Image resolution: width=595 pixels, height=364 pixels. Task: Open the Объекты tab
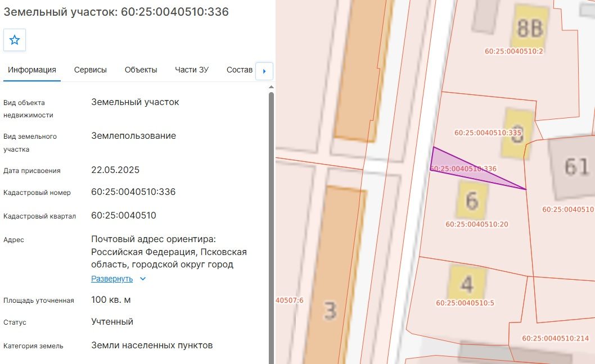(141, 70)
